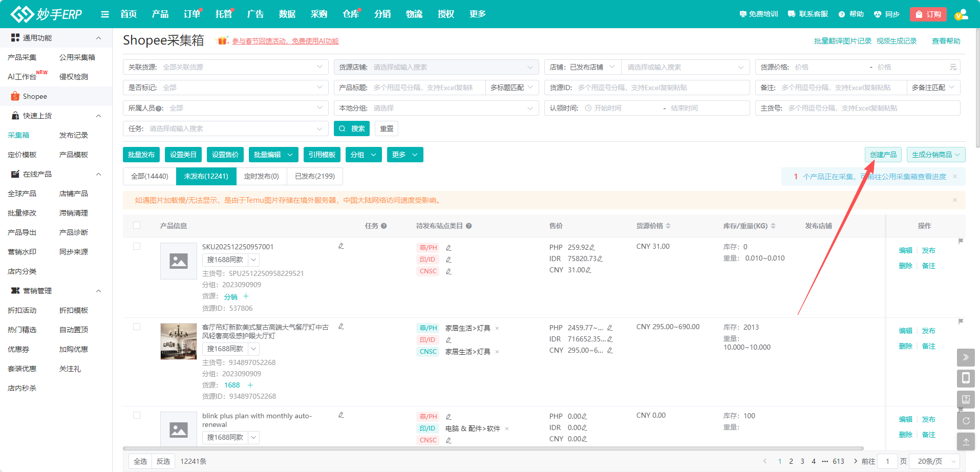
Task: Open the 仓库 top navigation menu
Action: (x=350, y=14)
